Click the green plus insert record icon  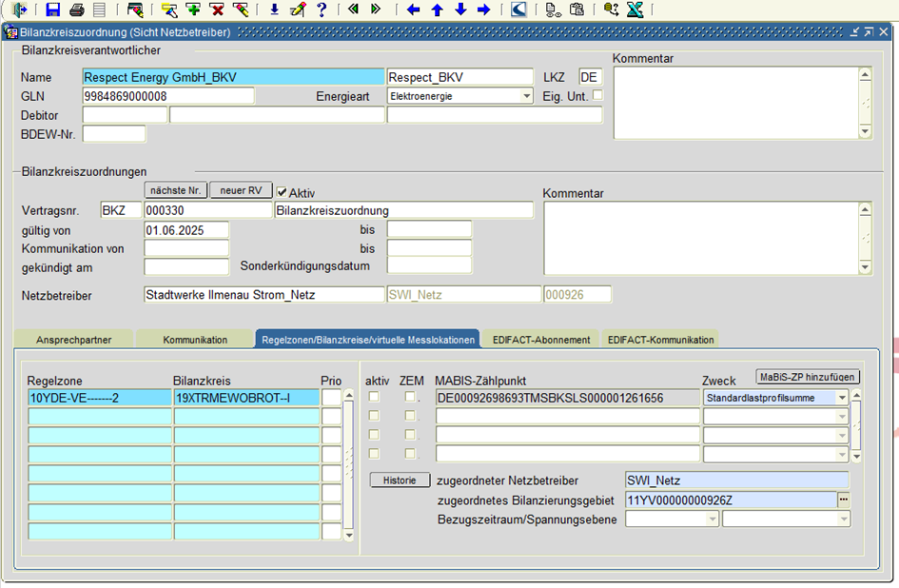point(193,10)
